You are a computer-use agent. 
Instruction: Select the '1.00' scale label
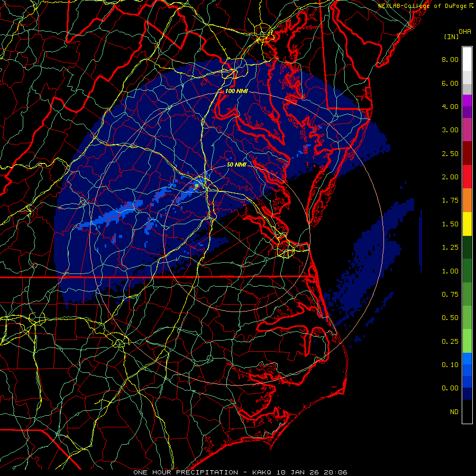(x=450, y=271)
